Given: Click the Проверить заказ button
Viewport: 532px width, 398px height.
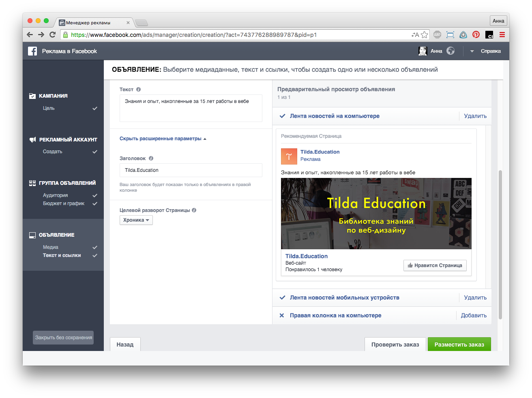Looking at the screenshot, I should (x=395, y=345).
